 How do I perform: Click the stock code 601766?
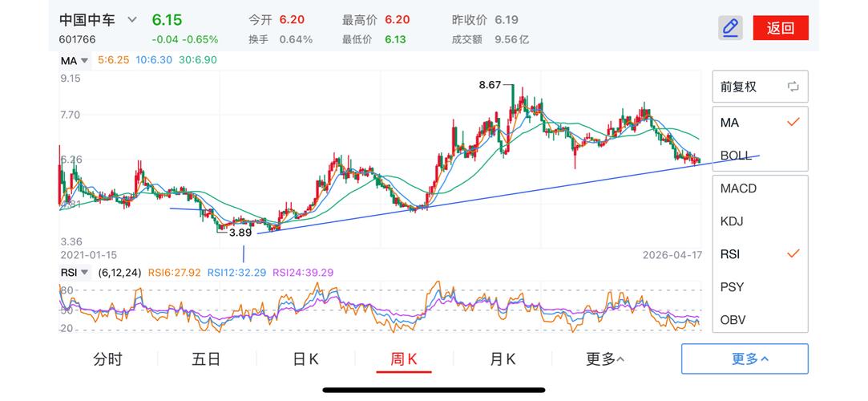point(78,40)
